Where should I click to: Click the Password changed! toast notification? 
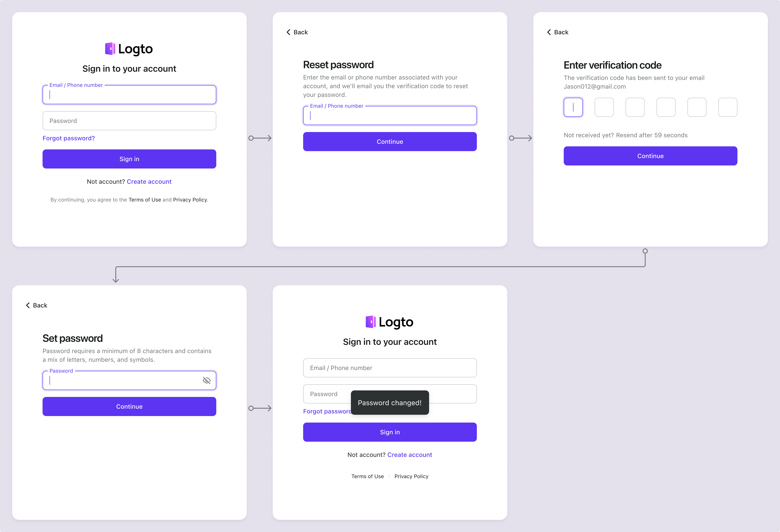389,403
